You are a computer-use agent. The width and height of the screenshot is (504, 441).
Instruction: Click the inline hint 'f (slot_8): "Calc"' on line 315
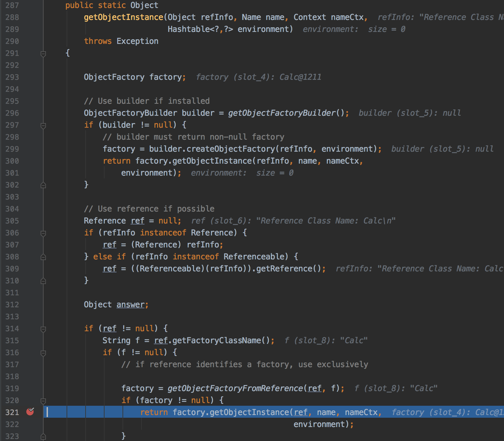(x=326, y=341)
